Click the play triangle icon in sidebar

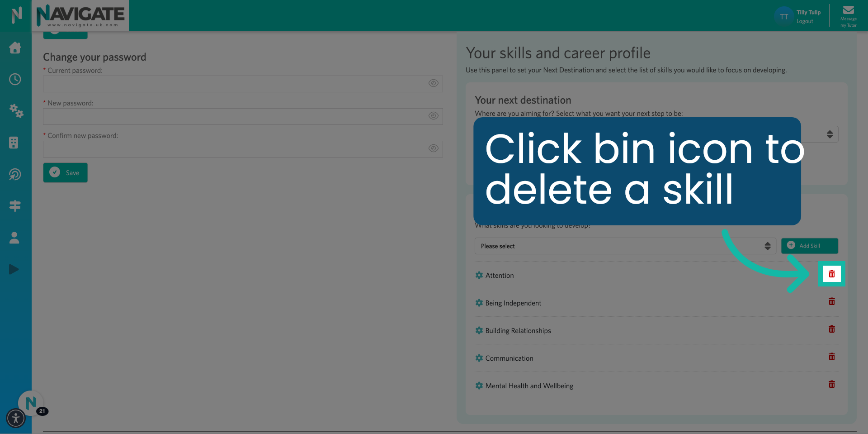[14, 269]
